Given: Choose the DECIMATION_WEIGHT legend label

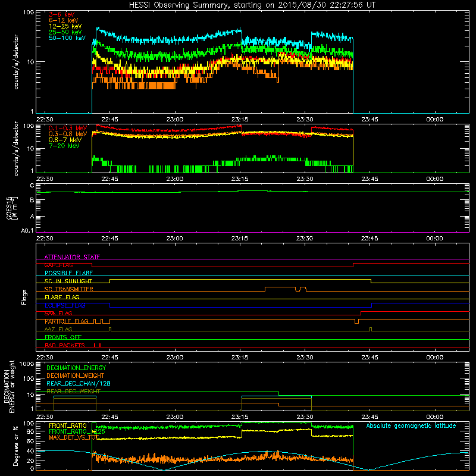Looking at the screenshot, I should [76, 375].
